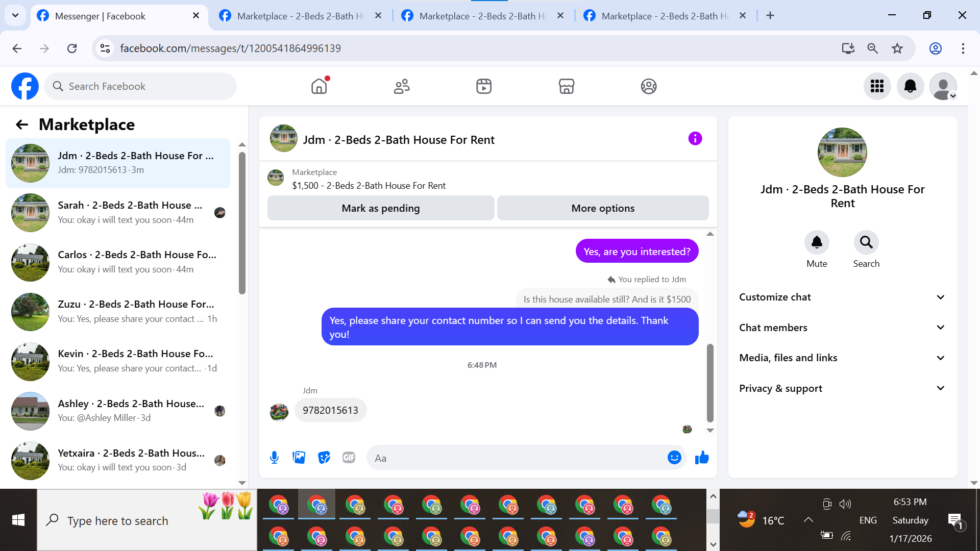980x551 pixels.
Task: Click Mark as pending button
Action: coord(380,208)
